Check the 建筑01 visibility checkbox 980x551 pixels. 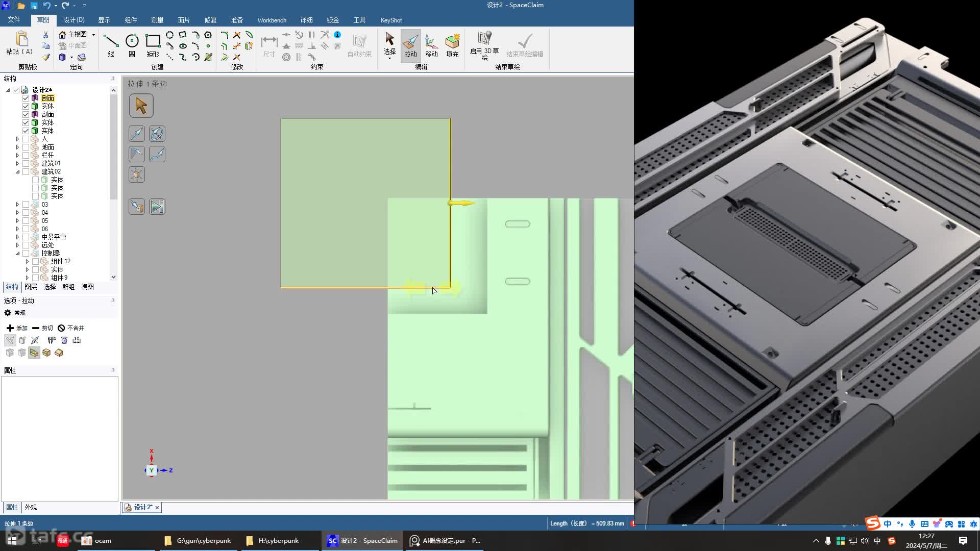click(26, 163)
